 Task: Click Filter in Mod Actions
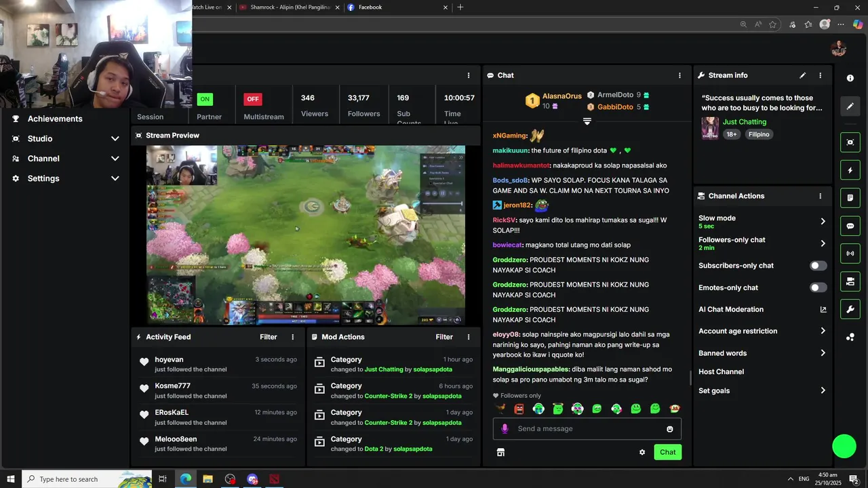tap(444, 337)
